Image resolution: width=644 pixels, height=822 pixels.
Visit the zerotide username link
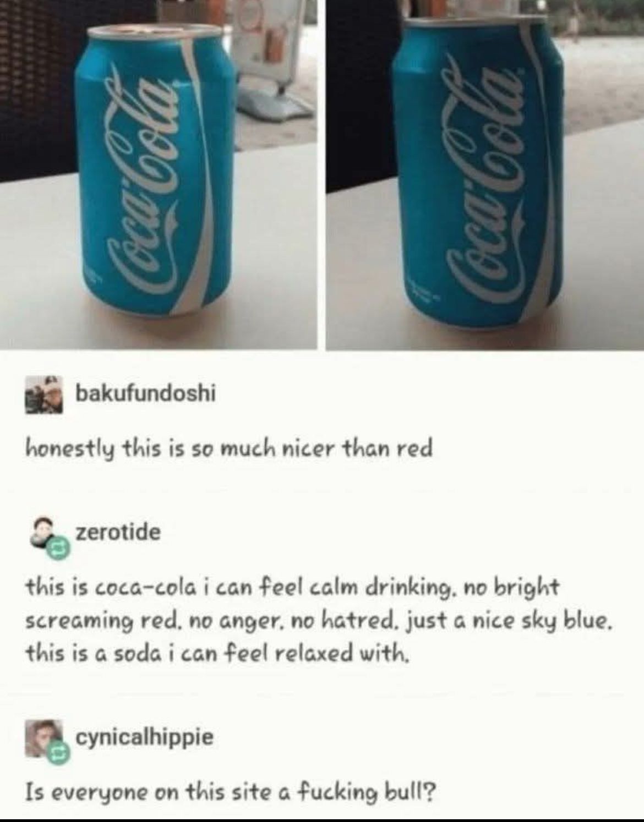[118, 532]
